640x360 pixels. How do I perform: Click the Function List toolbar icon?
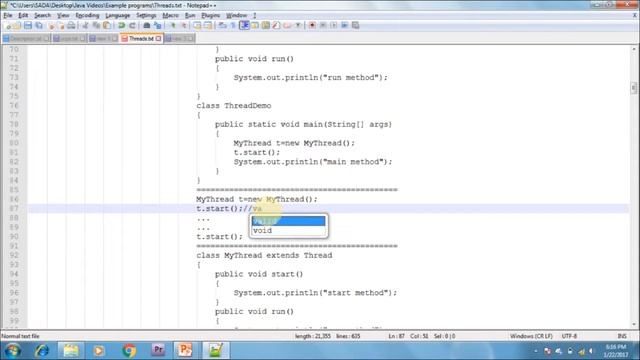[276, 25]
